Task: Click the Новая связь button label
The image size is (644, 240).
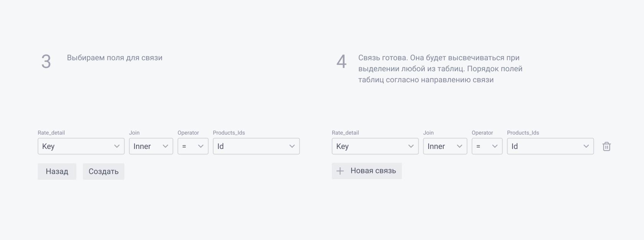Action: pos(373,171)
